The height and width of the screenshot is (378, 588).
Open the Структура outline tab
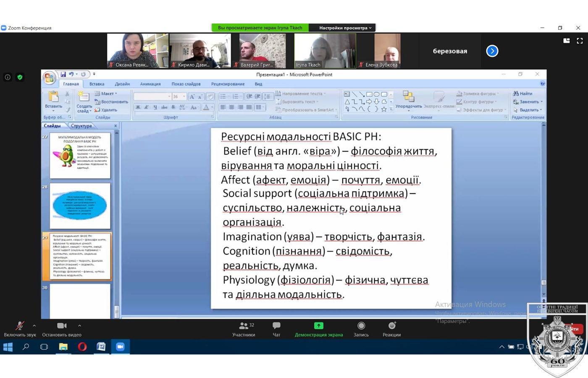point(81,126)
